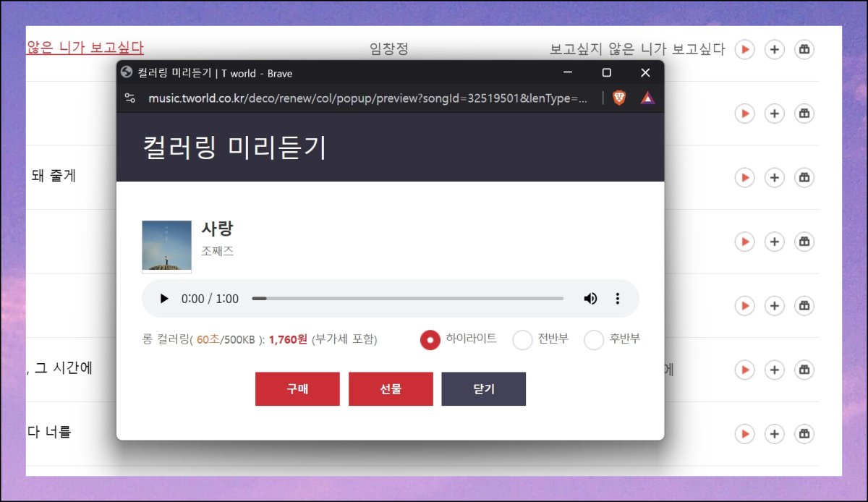Open the underlined 않은 니가 보고싶다 song link
Image resolution: width=868 pixels, height=502 pixels.
pyautogui.click(x=85, y=48)
